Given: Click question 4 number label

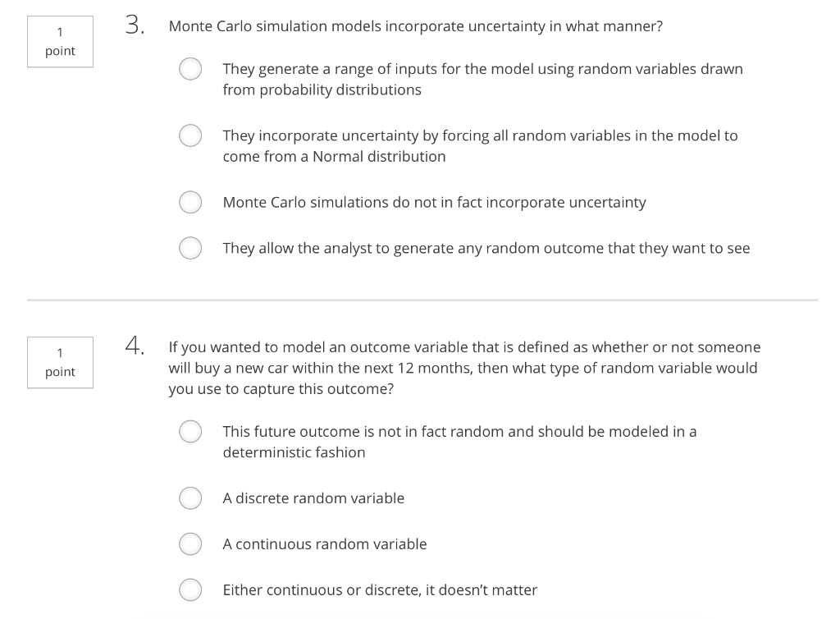Looking at the screenshot, I should [x=134, y=346].
